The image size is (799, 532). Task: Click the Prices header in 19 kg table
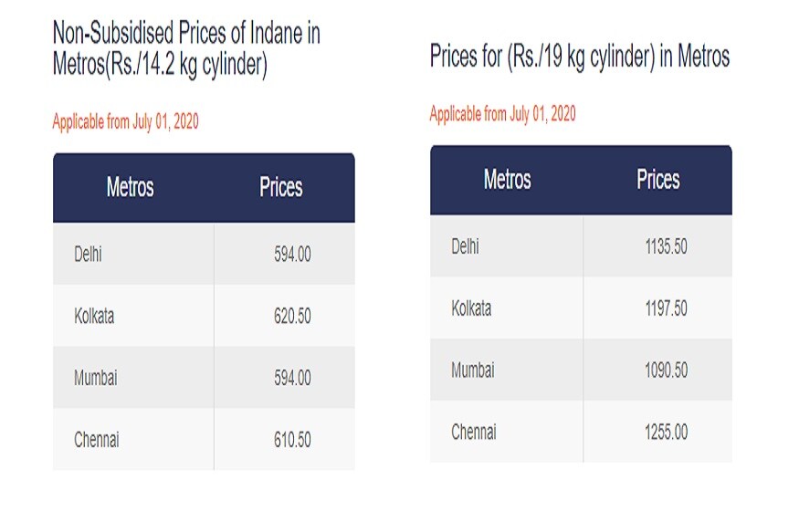click(657, 179)
